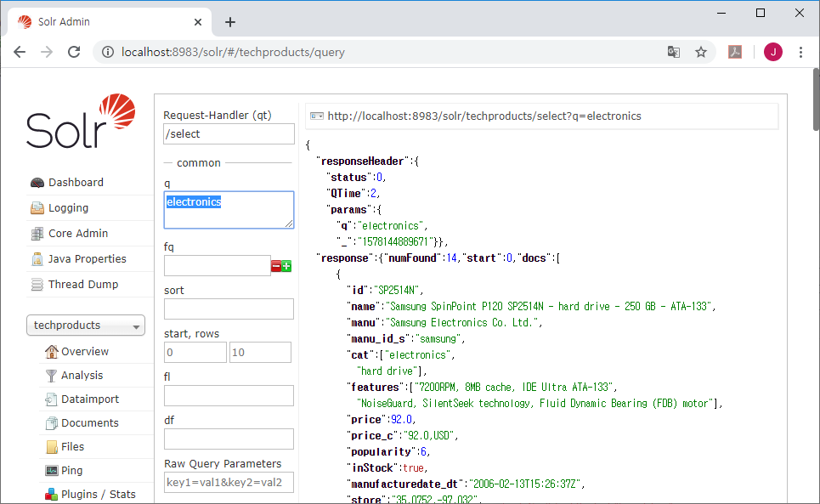Click the price value 92.0
820x504 pixels.
[x=402, y=420]
